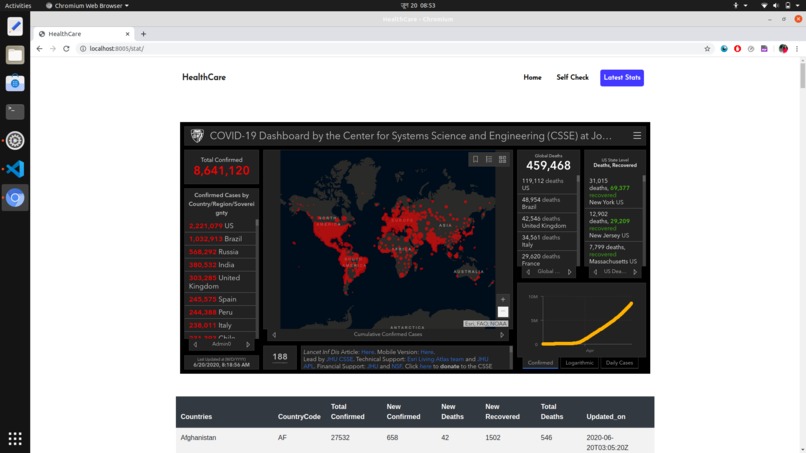The height and width of the screenshot is (453, 806).
Task: Select Spain in confirmed cases list
Action: coord(221,299)
